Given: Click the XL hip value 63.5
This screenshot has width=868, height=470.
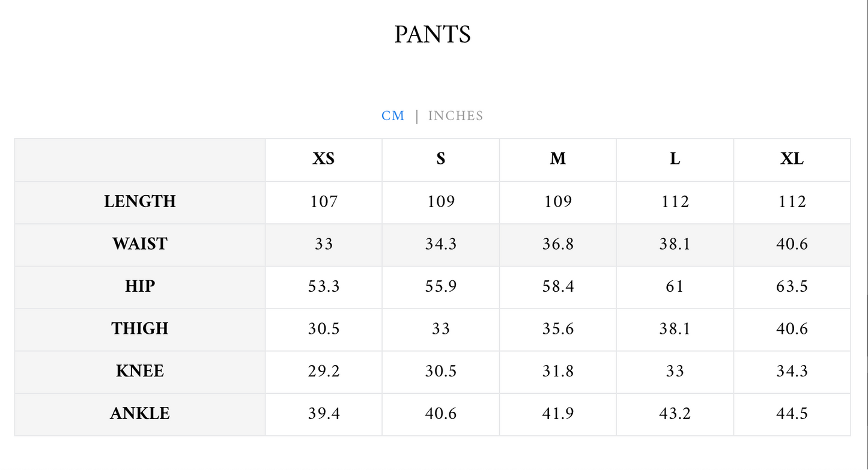Looking at the screenshot, I should [x=792, y=286].
